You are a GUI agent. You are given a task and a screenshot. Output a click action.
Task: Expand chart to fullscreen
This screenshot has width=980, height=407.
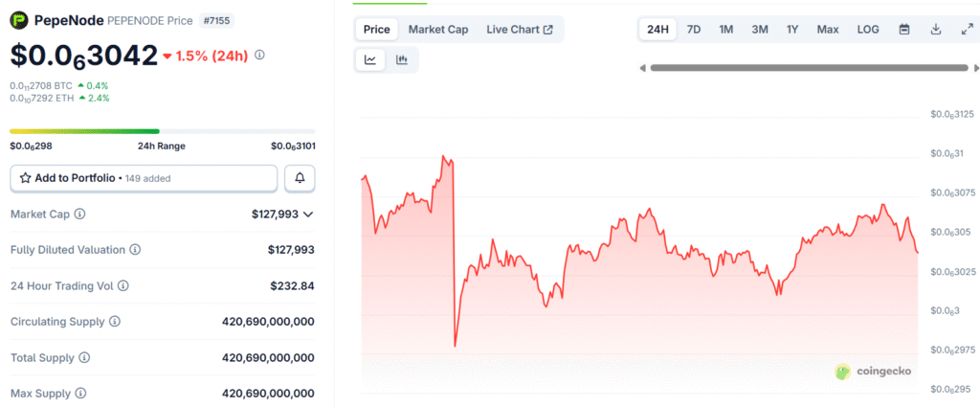tap(967, 30)
